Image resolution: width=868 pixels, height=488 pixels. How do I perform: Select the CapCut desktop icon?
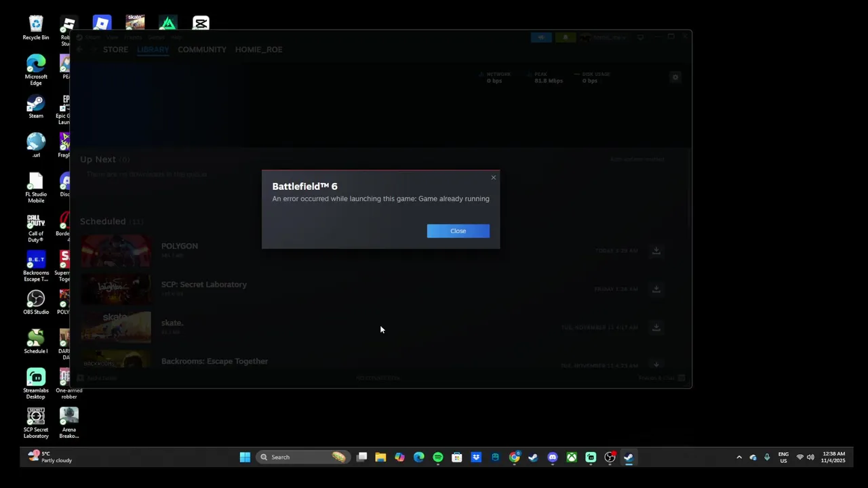point(201,24)
